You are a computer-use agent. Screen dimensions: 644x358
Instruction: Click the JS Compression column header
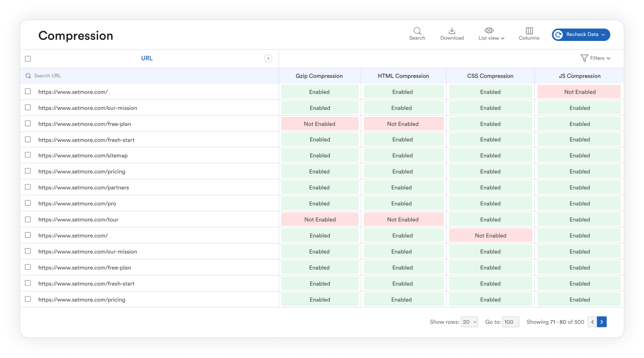[579, 76]
